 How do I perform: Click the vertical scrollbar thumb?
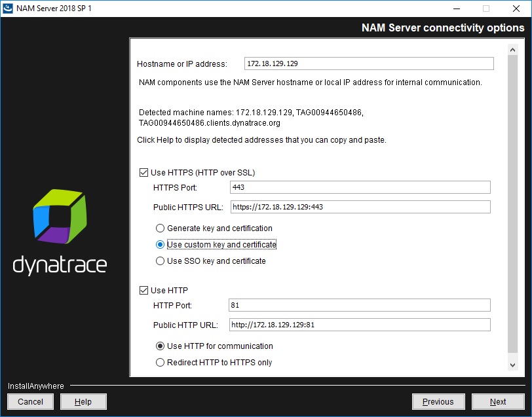point(512,204)
